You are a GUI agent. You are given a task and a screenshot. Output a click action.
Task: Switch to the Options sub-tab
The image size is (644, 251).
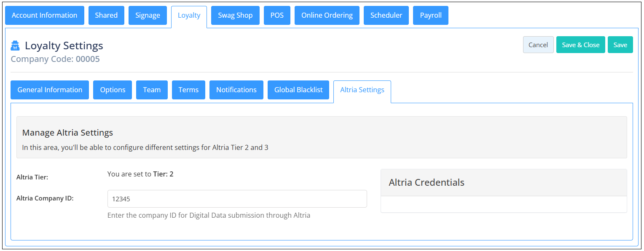[x=113, y=90]
